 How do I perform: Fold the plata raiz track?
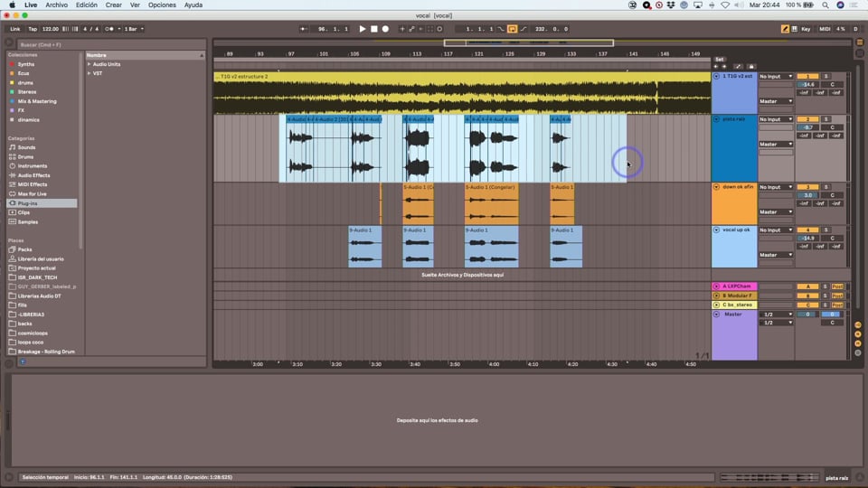click(716, 119)
